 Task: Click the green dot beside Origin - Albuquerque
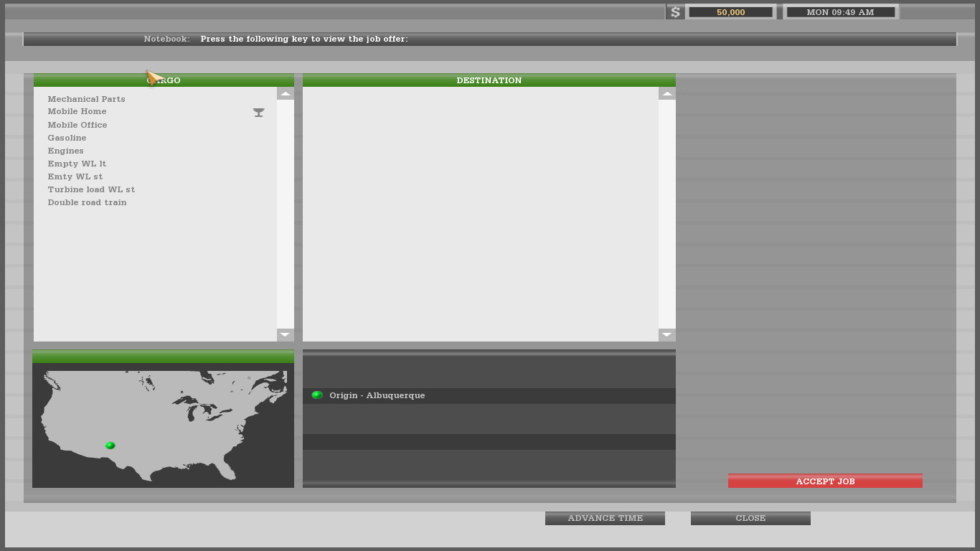317,395
